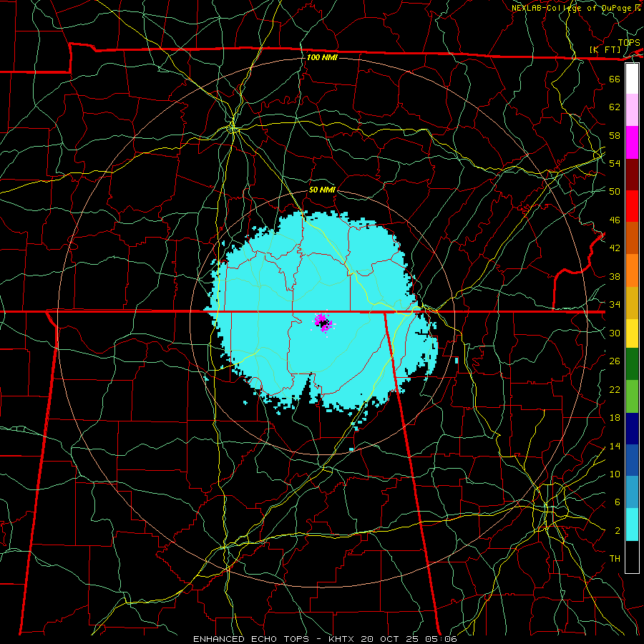The image size is (644, 644).
Task: Click the white swatch at legend top
Action: pyautogui.click(x=632, y=79)
